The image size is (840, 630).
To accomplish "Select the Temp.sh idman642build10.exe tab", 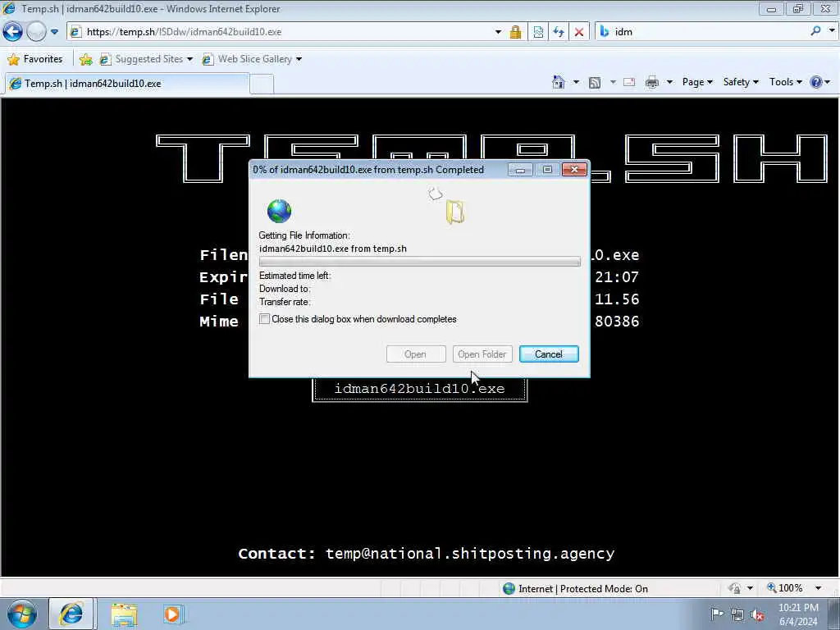I will click(x=127, y=84).
